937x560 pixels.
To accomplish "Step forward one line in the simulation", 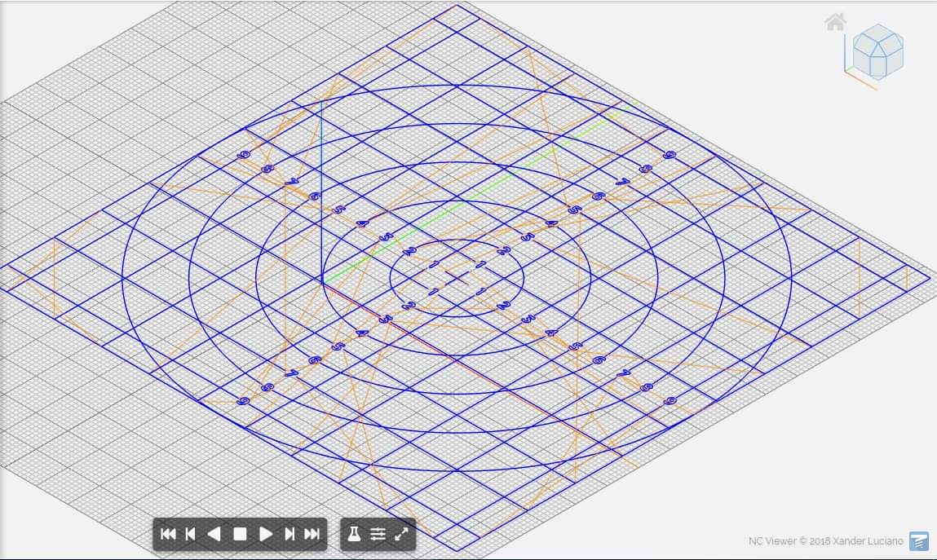I will click(289, 534).
